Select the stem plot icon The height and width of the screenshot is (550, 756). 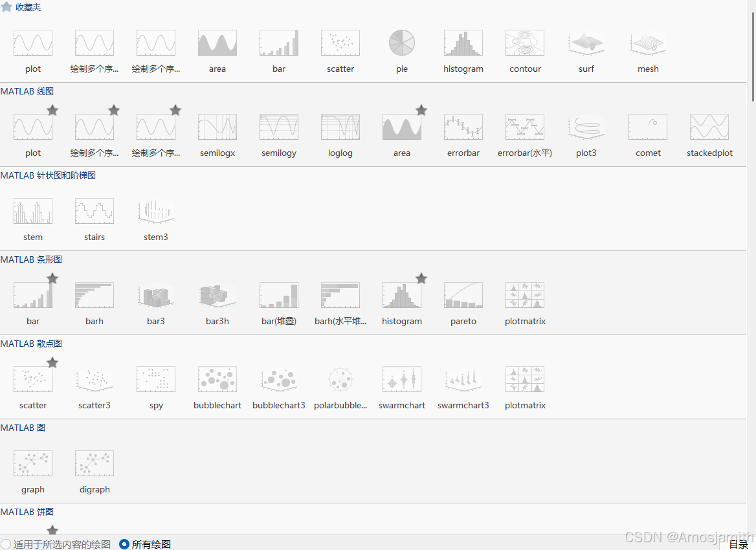[x=33, y=211]
